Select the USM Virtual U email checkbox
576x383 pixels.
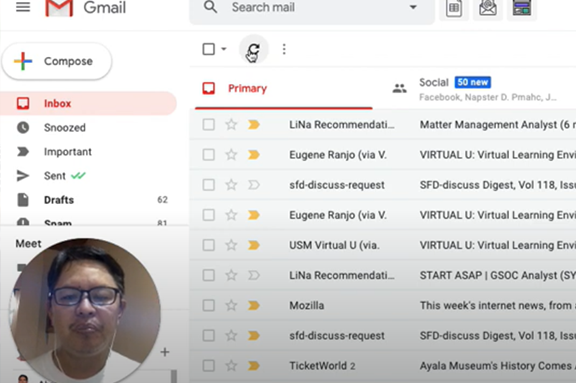(x=209, y=245)
